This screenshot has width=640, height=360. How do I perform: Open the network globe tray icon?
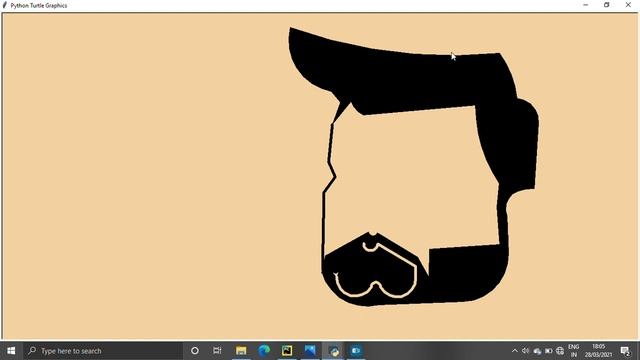click(x=560, y=351)
